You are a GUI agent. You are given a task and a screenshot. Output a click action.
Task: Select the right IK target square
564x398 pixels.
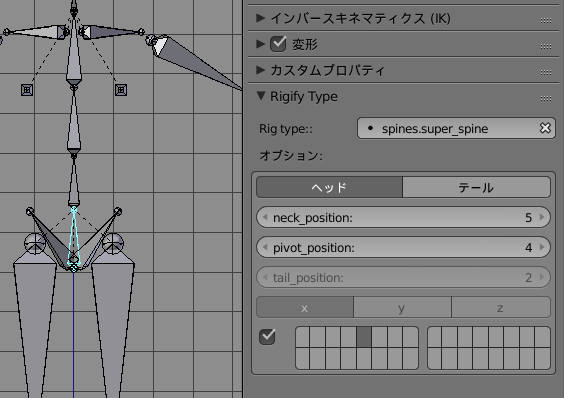121,90
